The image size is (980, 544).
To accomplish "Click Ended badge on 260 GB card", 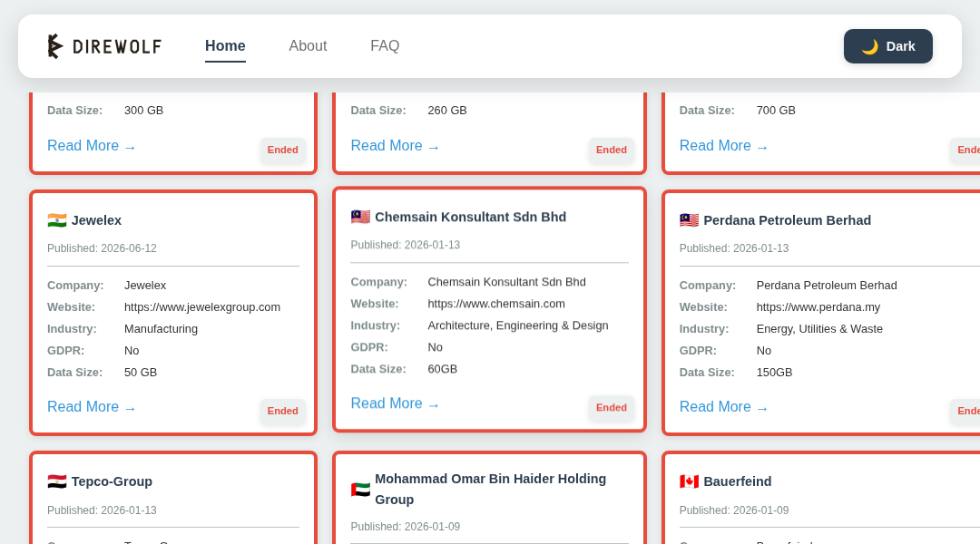I will point(612,150).
